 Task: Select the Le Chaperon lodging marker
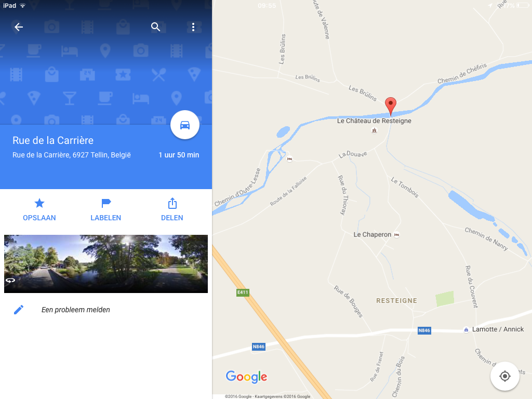(396, 234)
